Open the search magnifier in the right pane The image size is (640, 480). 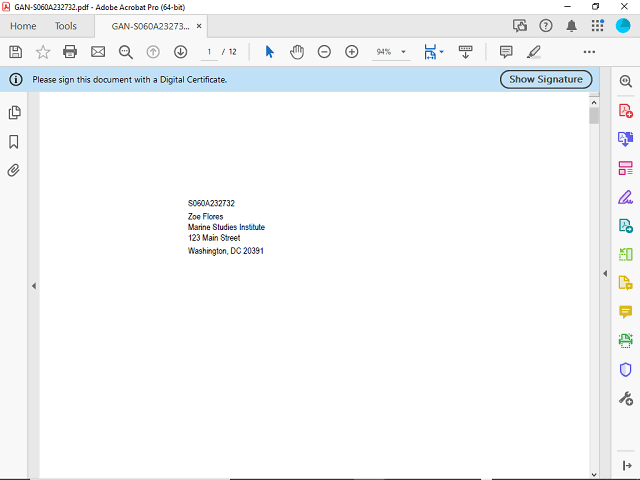(625, 81)
